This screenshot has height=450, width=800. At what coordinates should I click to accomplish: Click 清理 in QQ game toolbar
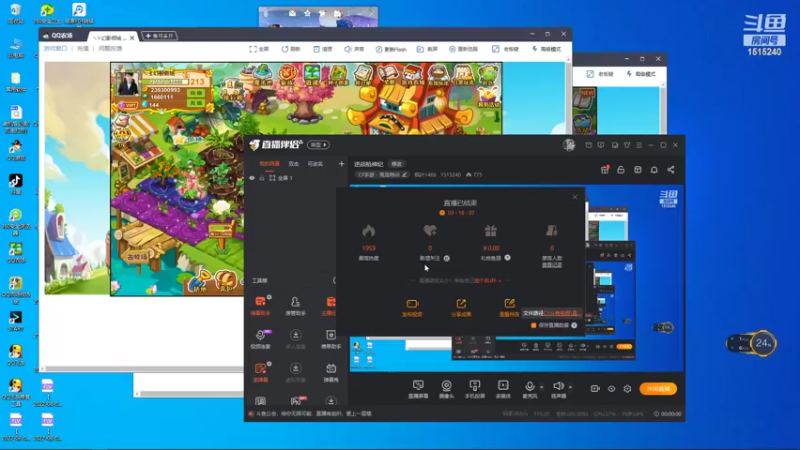[x=322, y=49]
